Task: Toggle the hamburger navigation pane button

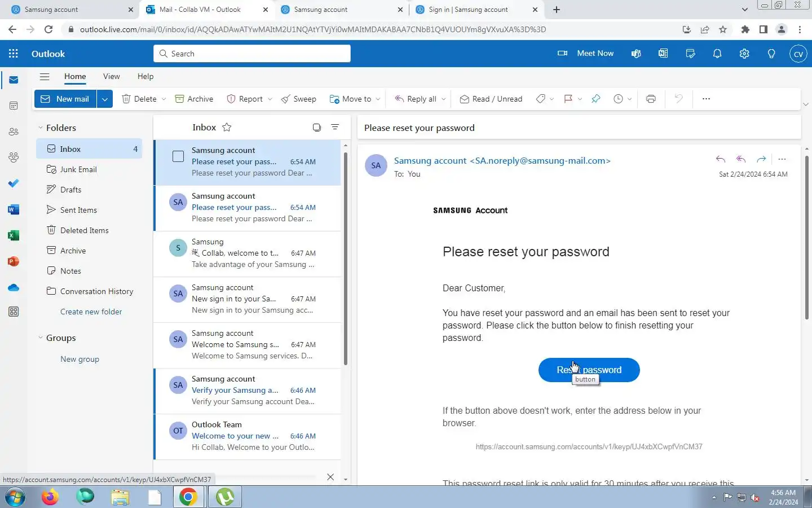Action: [45, 76]
